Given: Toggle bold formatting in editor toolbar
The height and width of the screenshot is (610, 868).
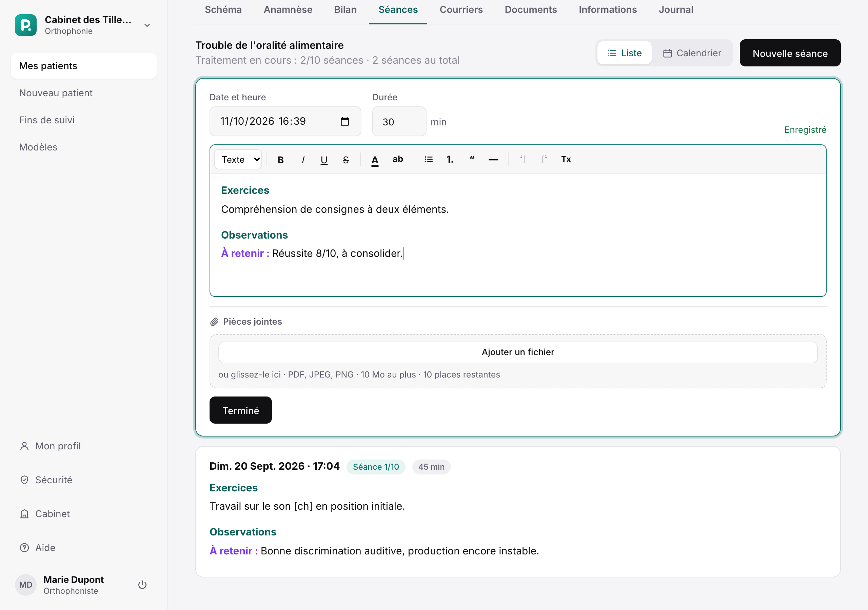Looking at the screenshot, I should (x=280, y=160).
